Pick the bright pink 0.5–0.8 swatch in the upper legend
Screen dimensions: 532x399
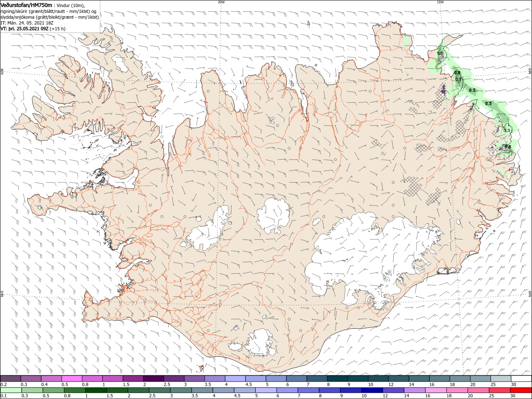click(x=71, y=379)
